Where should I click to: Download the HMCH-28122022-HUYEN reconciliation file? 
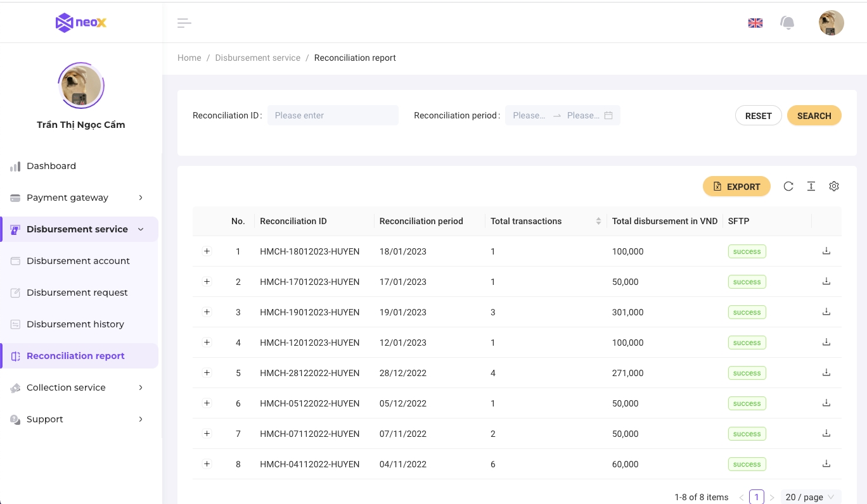point(826,373)
